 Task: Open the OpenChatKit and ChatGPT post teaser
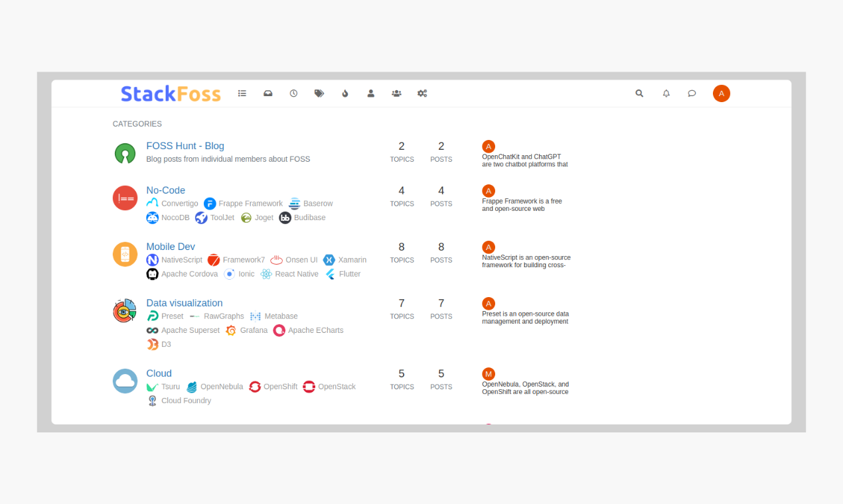click(x=525, y=160)
